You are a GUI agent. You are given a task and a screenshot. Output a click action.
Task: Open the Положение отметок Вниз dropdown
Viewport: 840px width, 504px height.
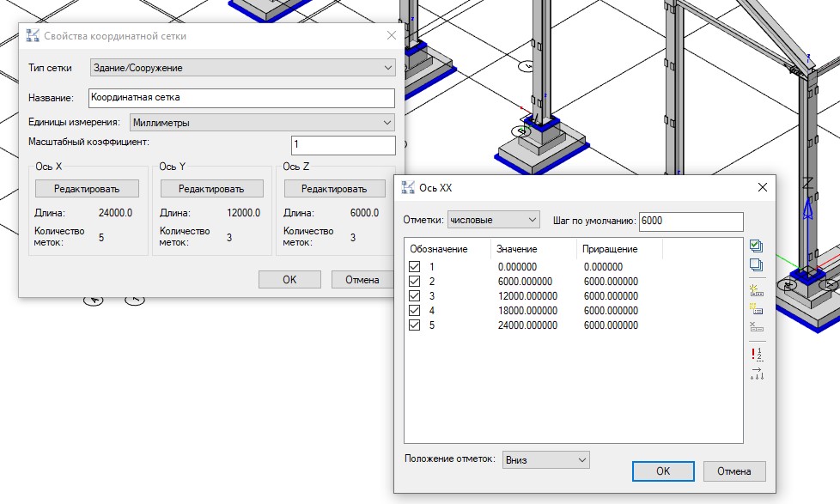pos(546,460)
